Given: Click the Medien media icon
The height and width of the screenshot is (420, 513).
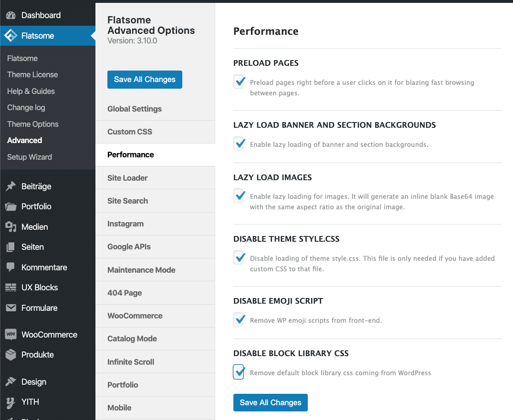Looking at the screenshot, I should (11, 227).
